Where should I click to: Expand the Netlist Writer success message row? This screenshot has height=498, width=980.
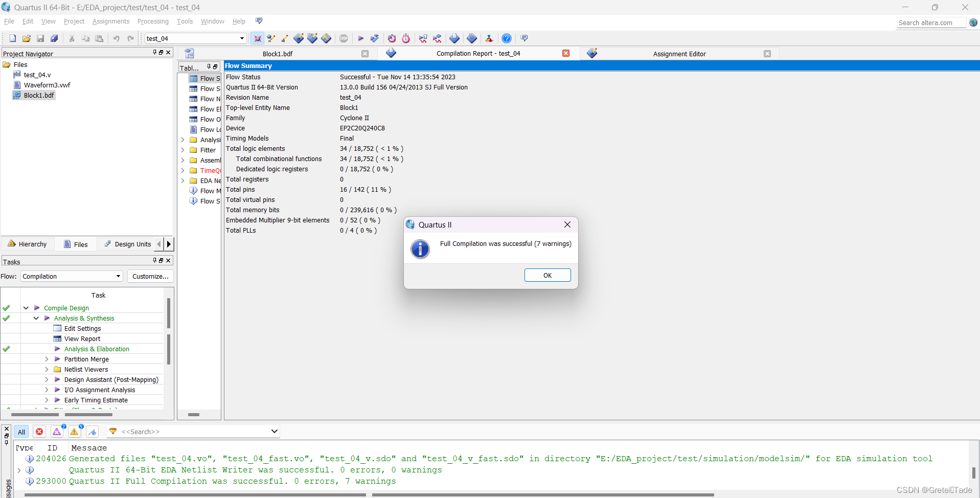19,470
